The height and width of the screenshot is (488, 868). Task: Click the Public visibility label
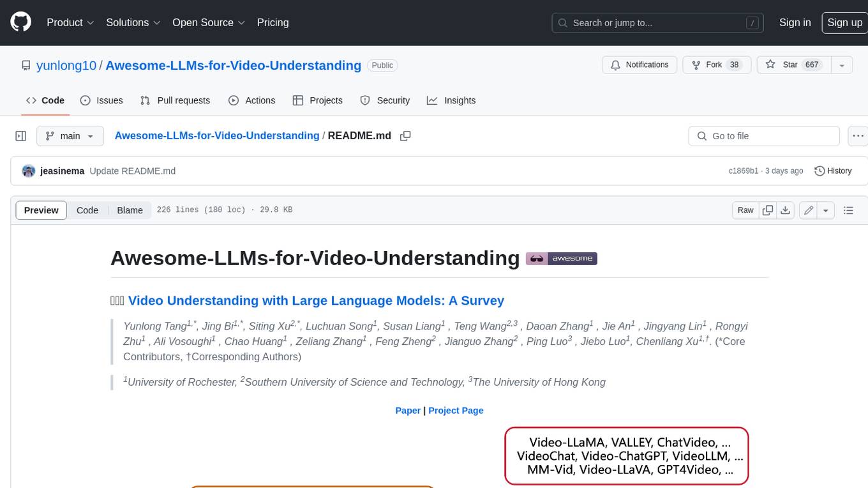(x=382, y=65)
